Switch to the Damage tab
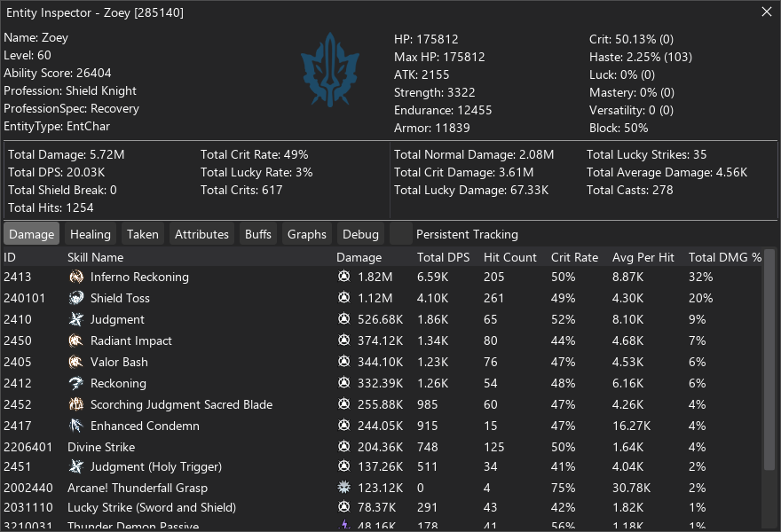 [x=31, y=234]
